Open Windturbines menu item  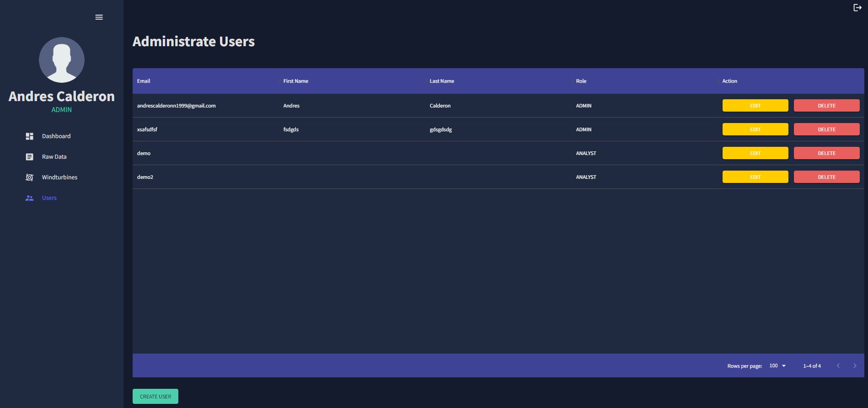point(62,177)
